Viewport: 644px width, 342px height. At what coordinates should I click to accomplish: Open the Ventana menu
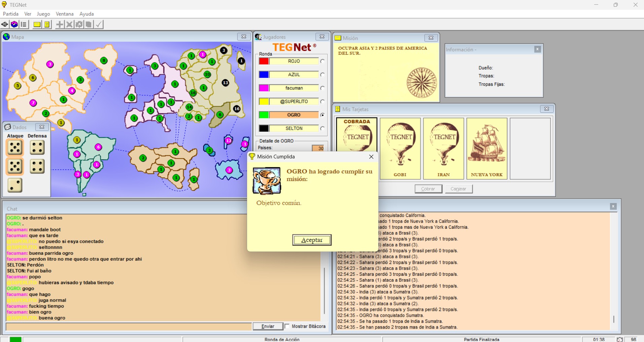point(65,14)
